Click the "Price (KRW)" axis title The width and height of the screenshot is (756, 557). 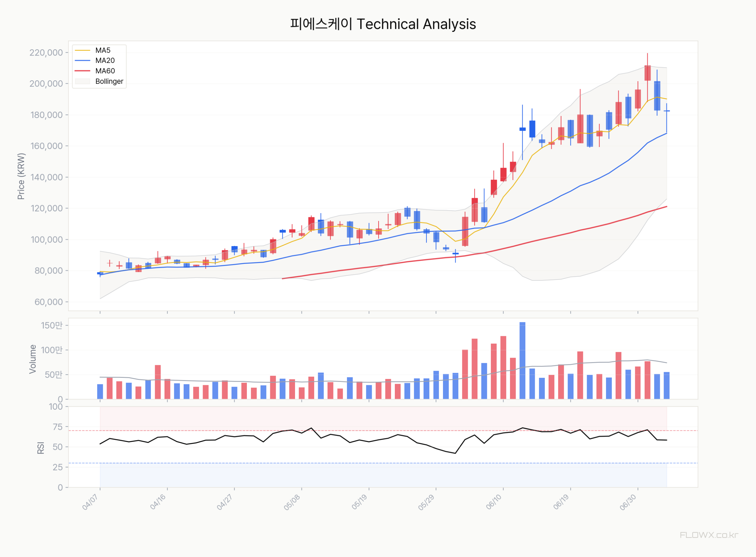(21, 176)
